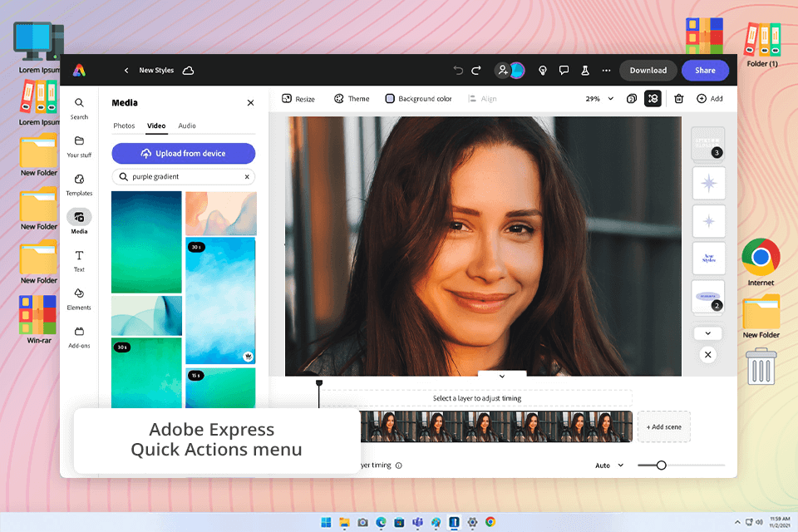Clear the purple gradient search text
This screenshot has height=532, width=798.
point(247,177)
